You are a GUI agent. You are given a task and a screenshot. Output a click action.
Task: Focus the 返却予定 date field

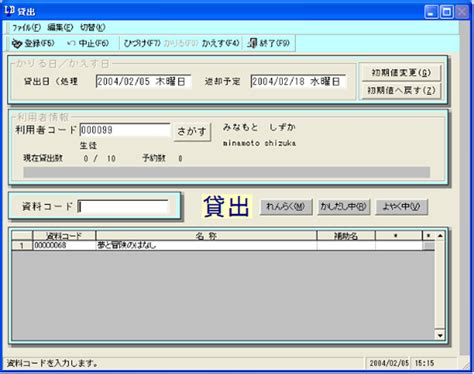coord(298,81)
